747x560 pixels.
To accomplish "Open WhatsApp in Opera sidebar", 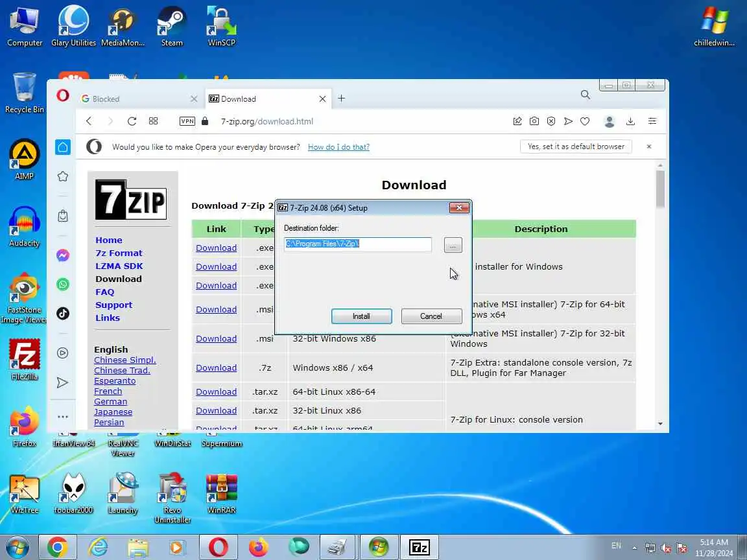I will [x=63, y=285].
